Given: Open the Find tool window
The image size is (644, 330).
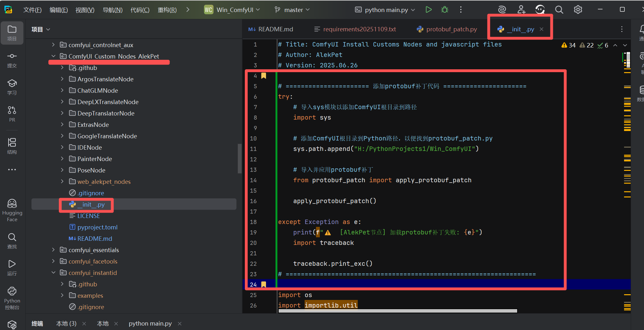Looking at the screenshot, I should click(x=12, y=241).
